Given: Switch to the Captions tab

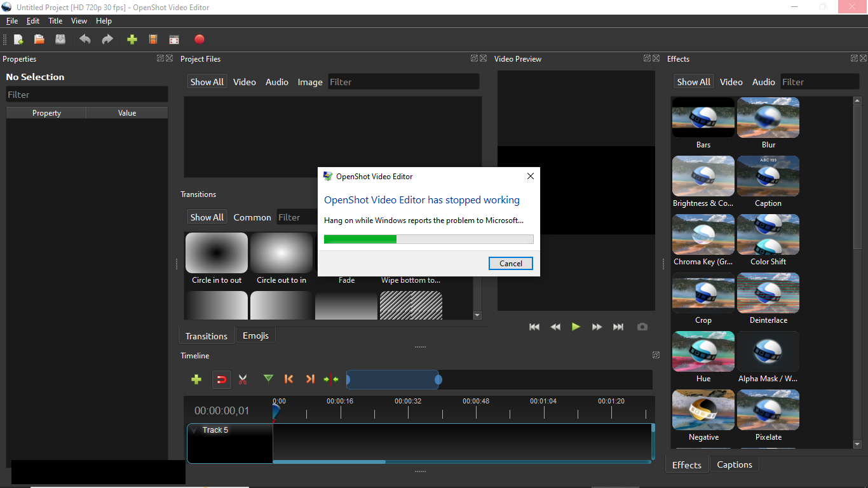Looking at the screenshot, I should click(x=735, y=464).
